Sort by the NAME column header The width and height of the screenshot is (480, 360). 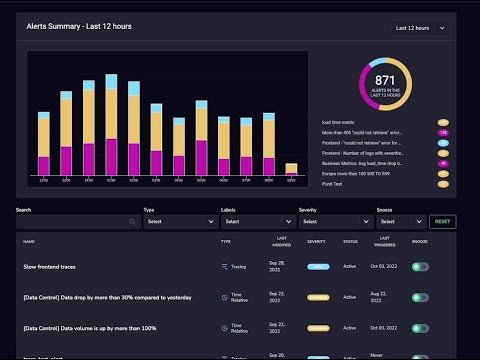pyautogui.click(x=29, y=241)
